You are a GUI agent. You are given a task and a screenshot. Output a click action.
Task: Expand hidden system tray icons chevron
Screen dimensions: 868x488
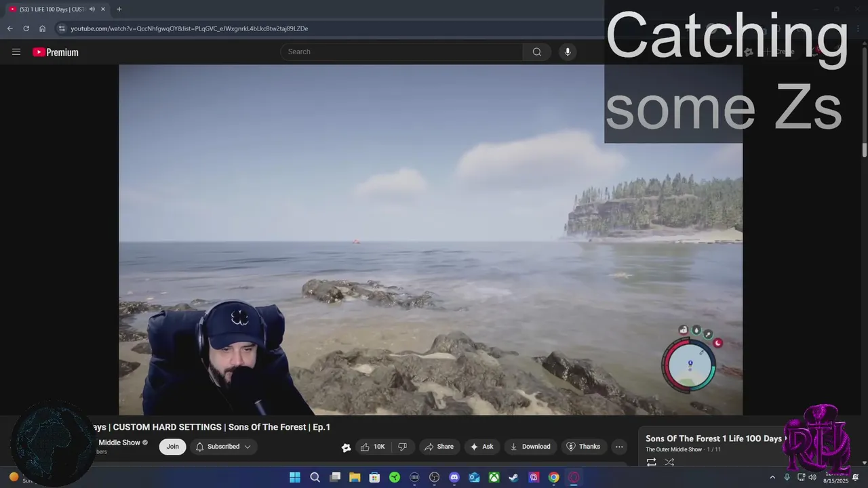tap(772, 477)
